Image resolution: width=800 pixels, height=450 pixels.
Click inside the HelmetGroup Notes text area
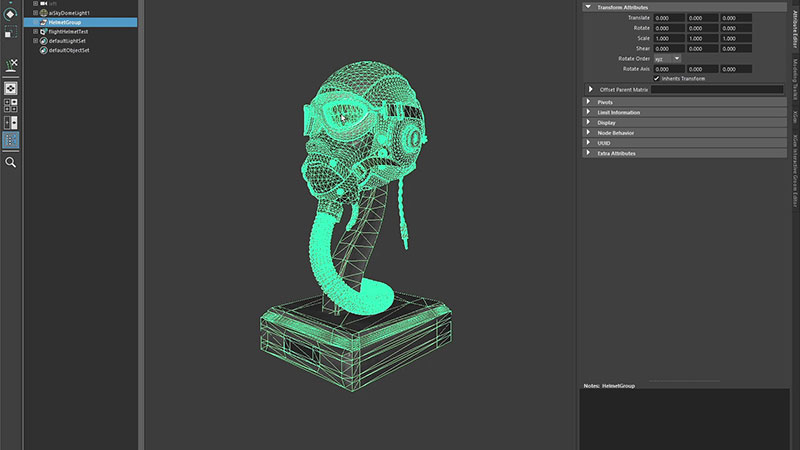coord(684,418)
